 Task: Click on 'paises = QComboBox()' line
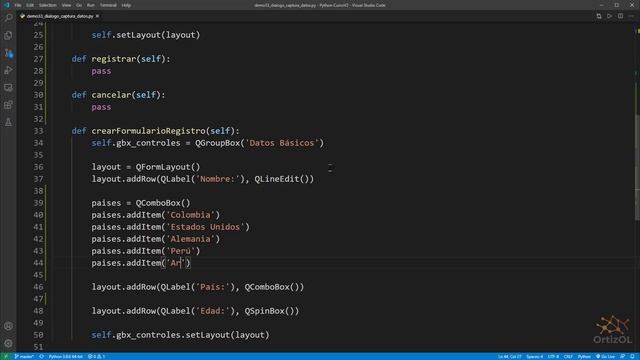(x=141, y=203)
